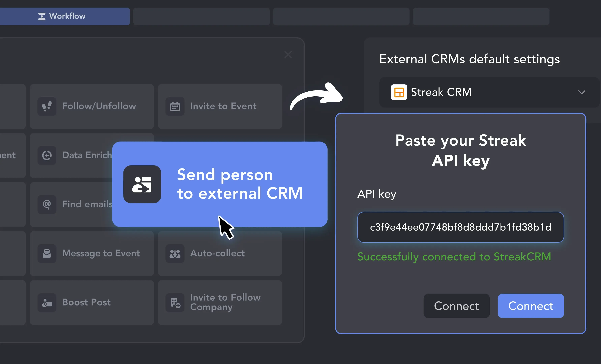Click the dark Connect button
The width and height of the screenshot is (601, 364).
click(456, 306)
